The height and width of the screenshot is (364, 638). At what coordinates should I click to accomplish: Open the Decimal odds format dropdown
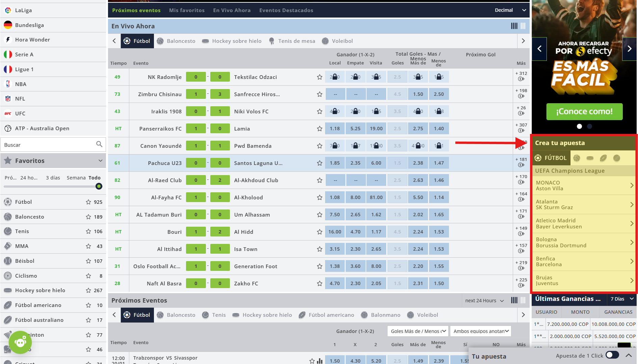[510, 10]
